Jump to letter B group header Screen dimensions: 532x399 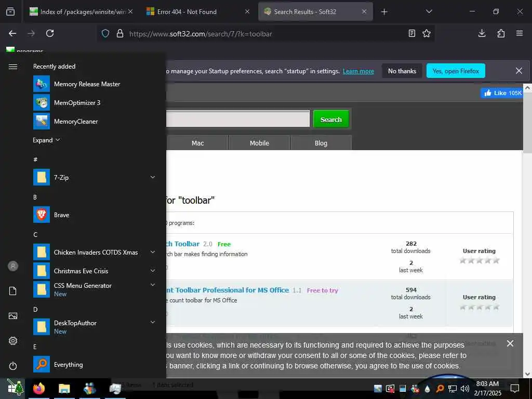(x=35, y=197)
